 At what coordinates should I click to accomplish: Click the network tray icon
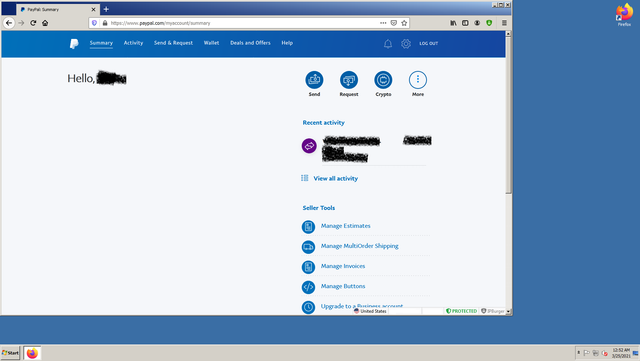(x=596, y=353)
